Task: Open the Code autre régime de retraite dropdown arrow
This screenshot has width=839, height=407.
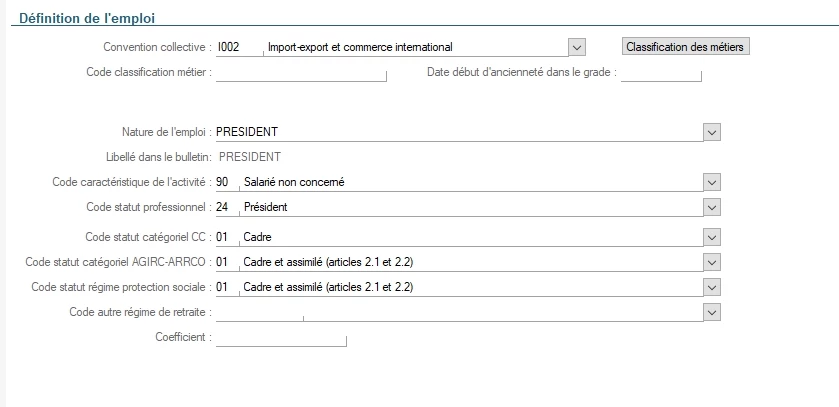Action: (x=711, y=312)
